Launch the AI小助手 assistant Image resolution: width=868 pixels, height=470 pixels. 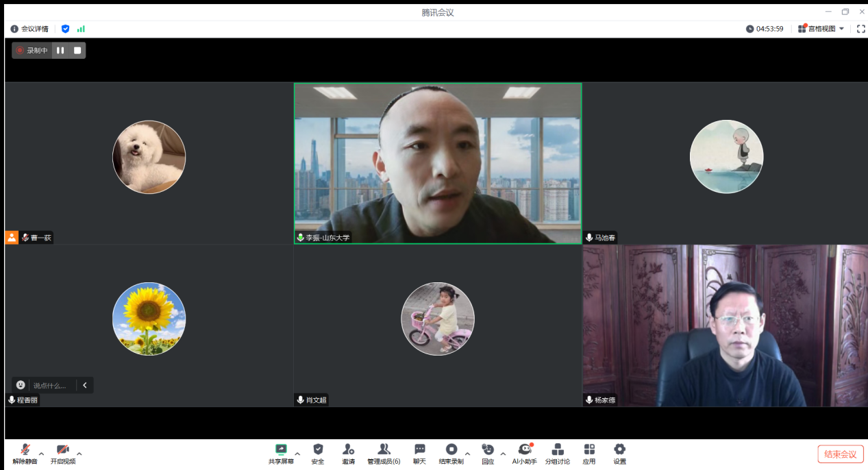coord(525,450)
